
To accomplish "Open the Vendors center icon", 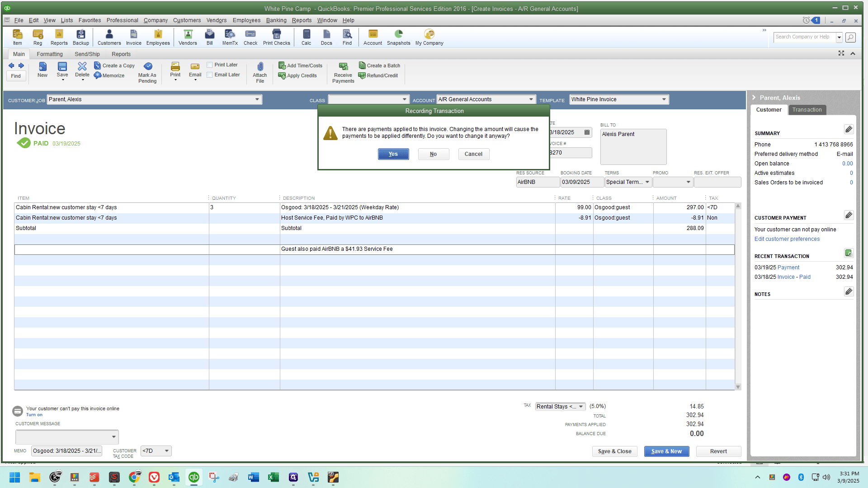I will pyautogui.click(x=188, y=37).
